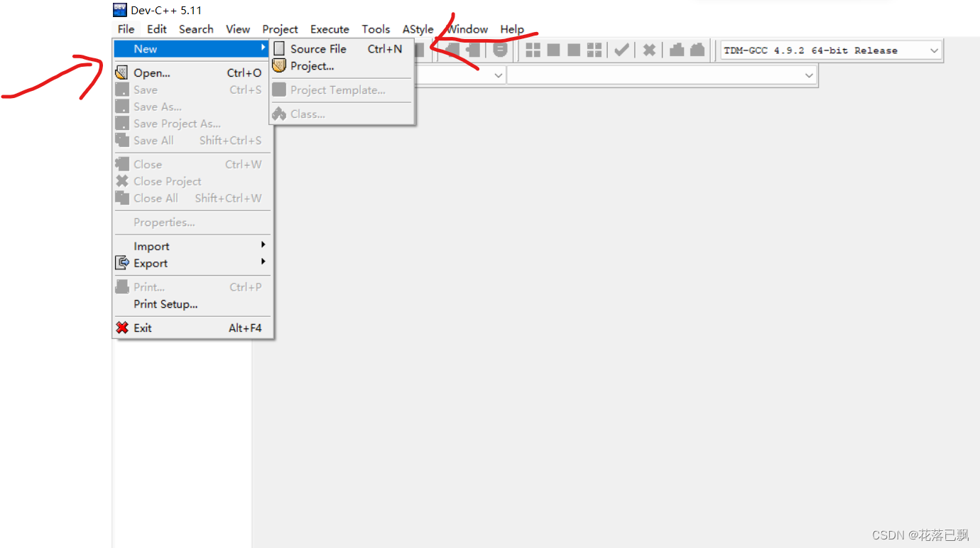Open the Tools menu
The image size is (980, 548).
point(376,29)
